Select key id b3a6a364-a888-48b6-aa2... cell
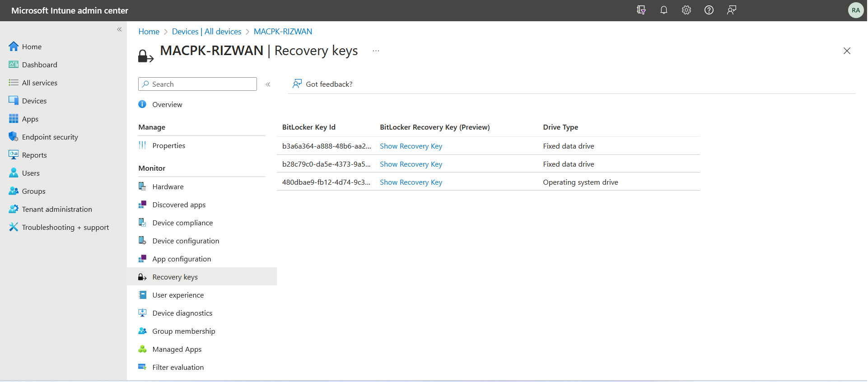 tap(327, 146)
